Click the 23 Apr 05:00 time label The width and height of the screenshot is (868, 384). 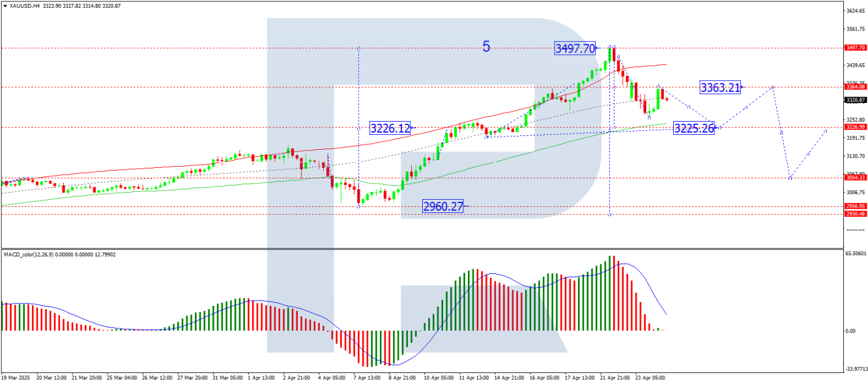[650, 377]
